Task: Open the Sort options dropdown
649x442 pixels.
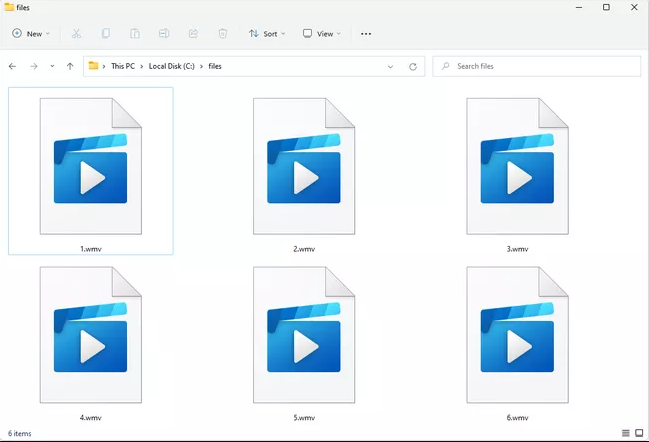Action: pyautogui.click(x=267, y=34)
